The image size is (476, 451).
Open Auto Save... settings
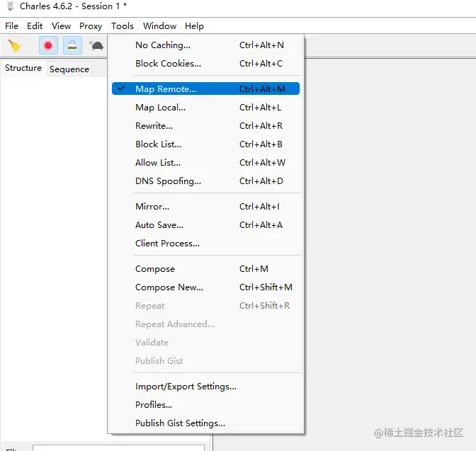point(206,225)
